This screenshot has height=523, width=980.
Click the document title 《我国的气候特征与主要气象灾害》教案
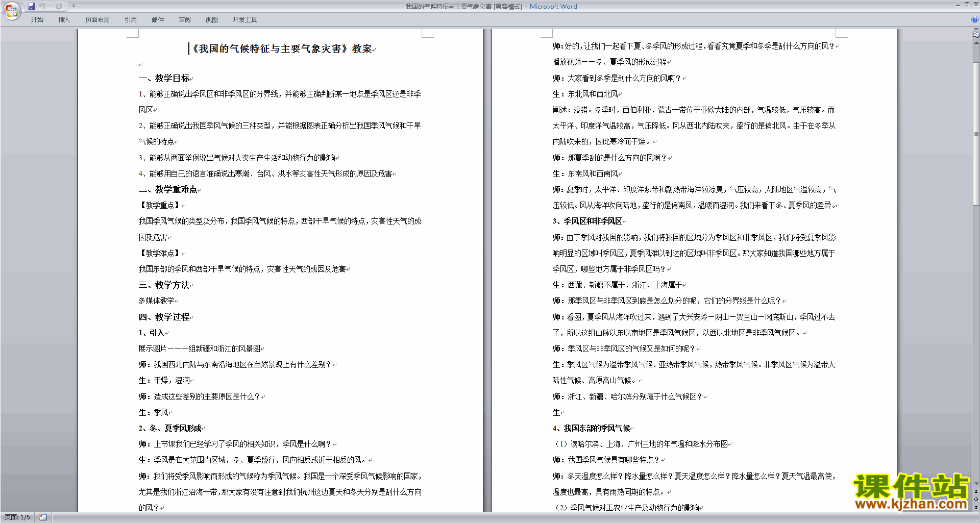281,49
